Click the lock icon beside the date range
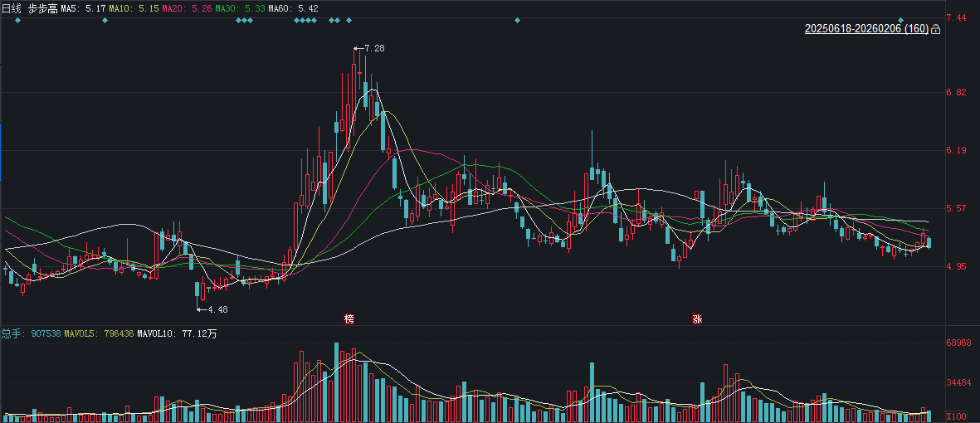 coord(937,30)
